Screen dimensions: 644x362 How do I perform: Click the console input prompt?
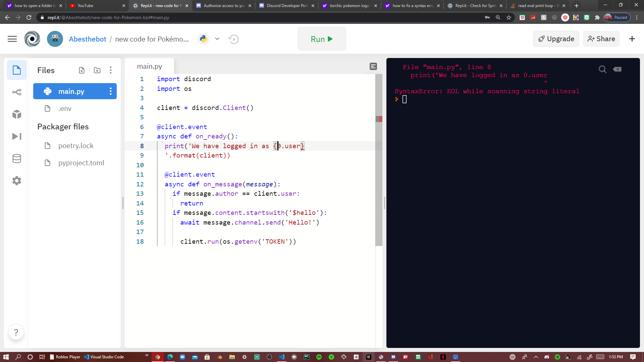click(404, 99)
